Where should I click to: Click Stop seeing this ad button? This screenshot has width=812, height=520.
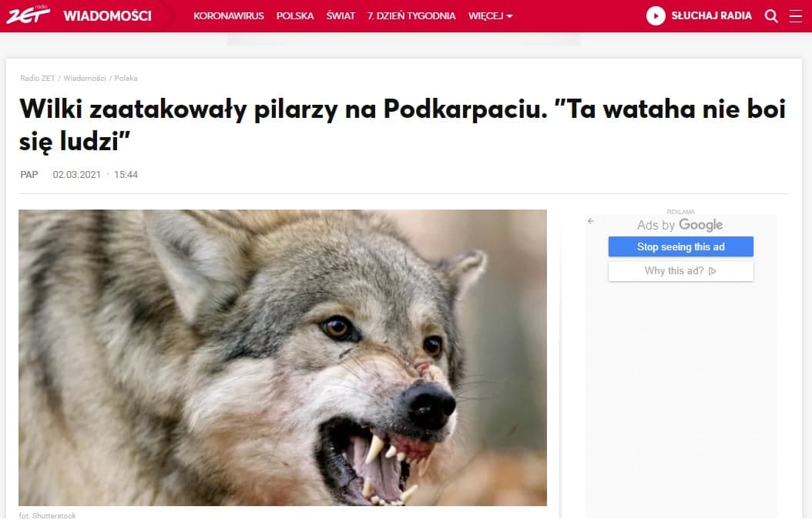click(x=680, y=247)
